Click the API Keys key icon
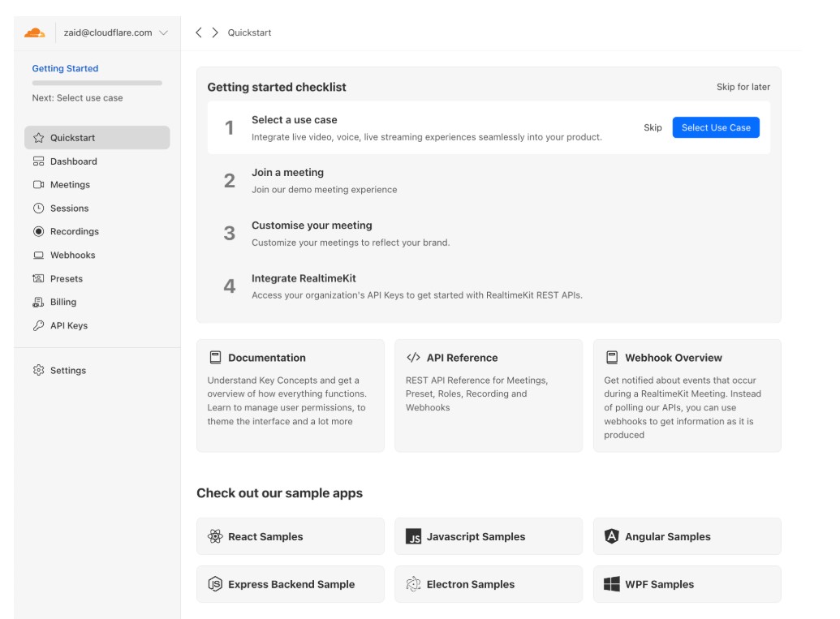The image size is (840, 619). tap(38, 326)
